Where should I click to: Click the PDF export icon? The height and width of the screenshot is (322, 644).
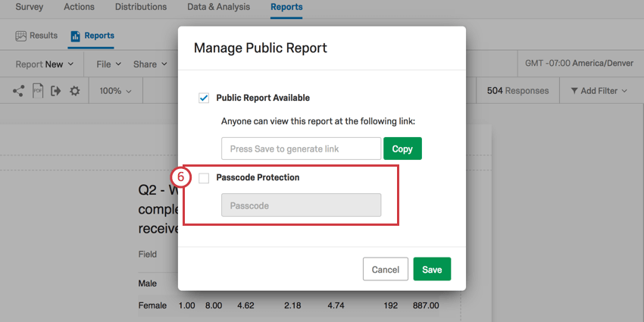[x=38, y=91]
